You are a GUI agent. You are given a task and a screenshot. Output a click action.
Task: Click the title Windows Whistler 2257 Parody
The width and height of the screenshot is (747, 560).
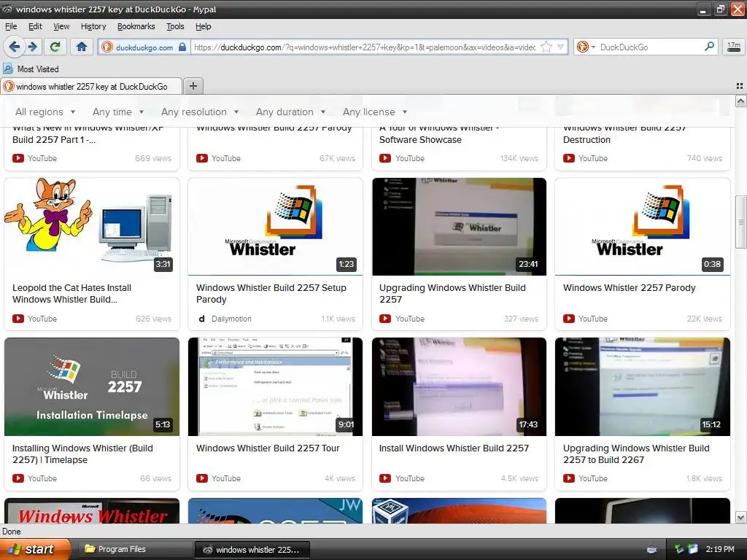(x=630, y=287)
